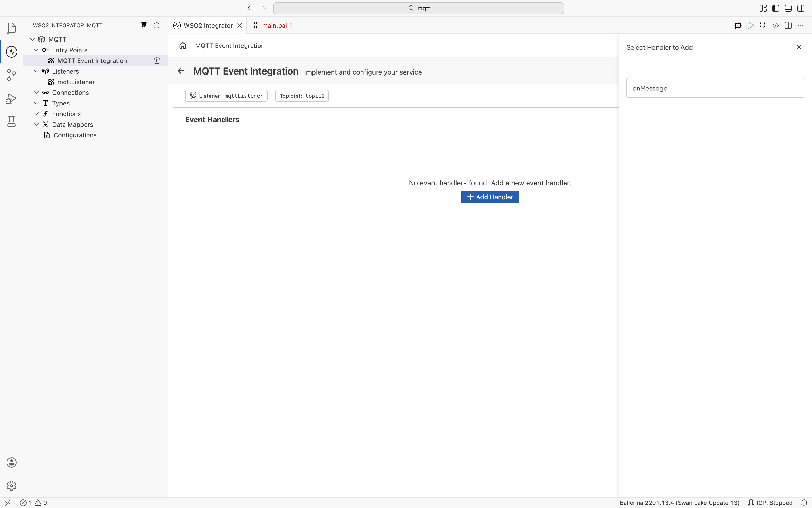Open errors and warnings in status bar
Image resolution: width=812 pixels, height=508 pixels.
(x=33, y=503)
